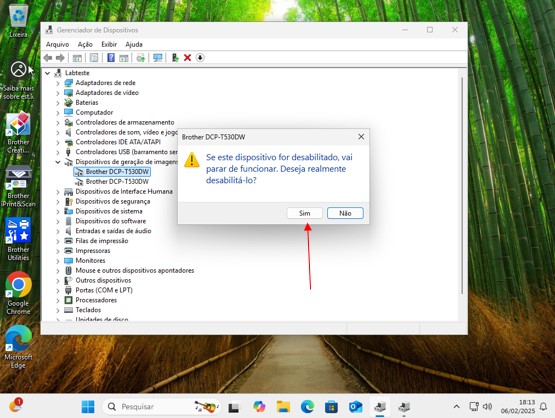Click the enable device green toolbar icon
The image size is (555, 418).
point(175,58)
